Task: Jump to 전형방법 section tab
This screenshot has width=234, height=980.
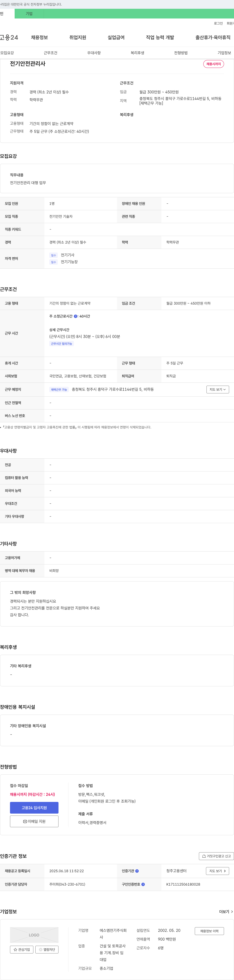Action: click(x=181, y=53)
